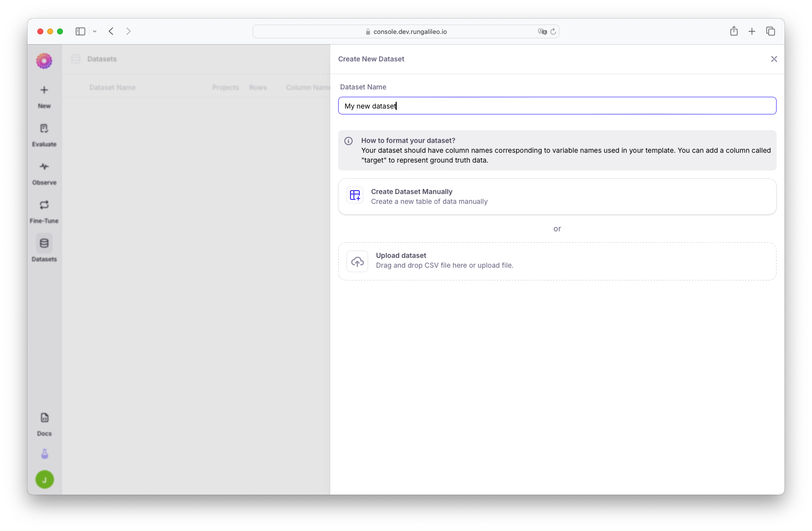Go to the Evaluate section

click(x=44, y=135)
